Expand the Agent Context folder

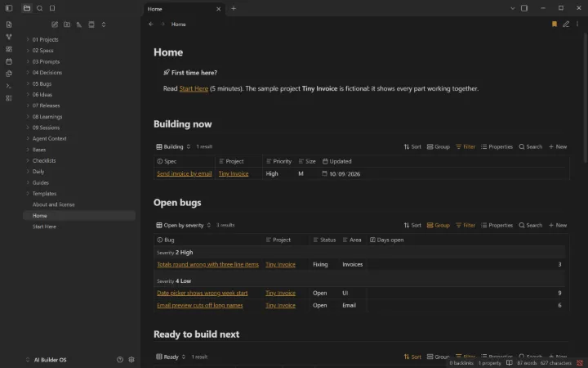click(x=28, y=138)
